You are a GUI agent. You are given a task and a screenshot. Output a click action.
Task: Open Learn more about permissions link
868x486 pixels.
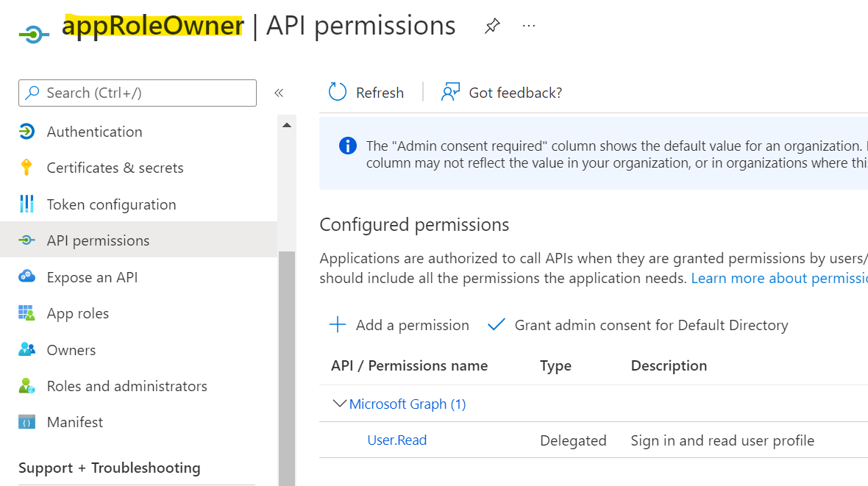point(780,278)
